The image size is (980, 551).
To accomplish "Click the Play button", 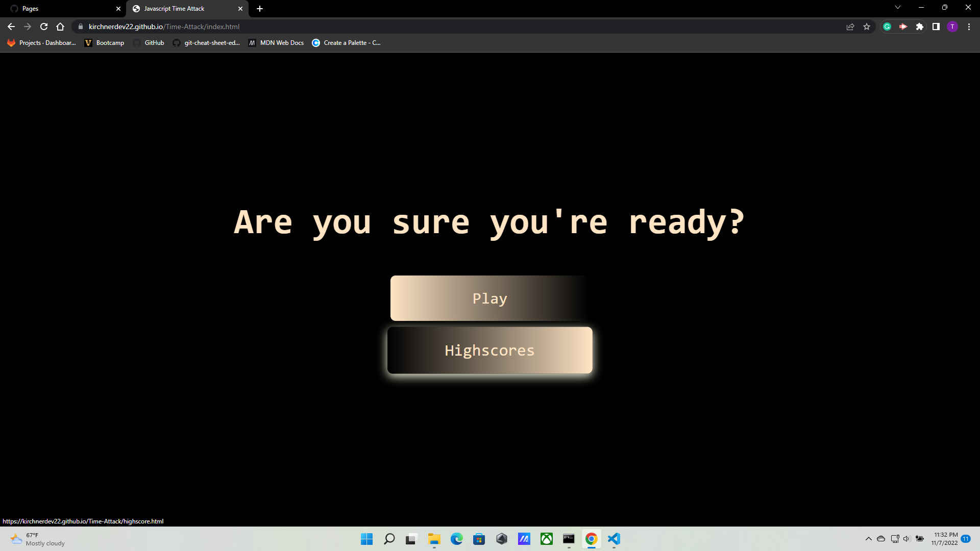I will pos(489,298).
